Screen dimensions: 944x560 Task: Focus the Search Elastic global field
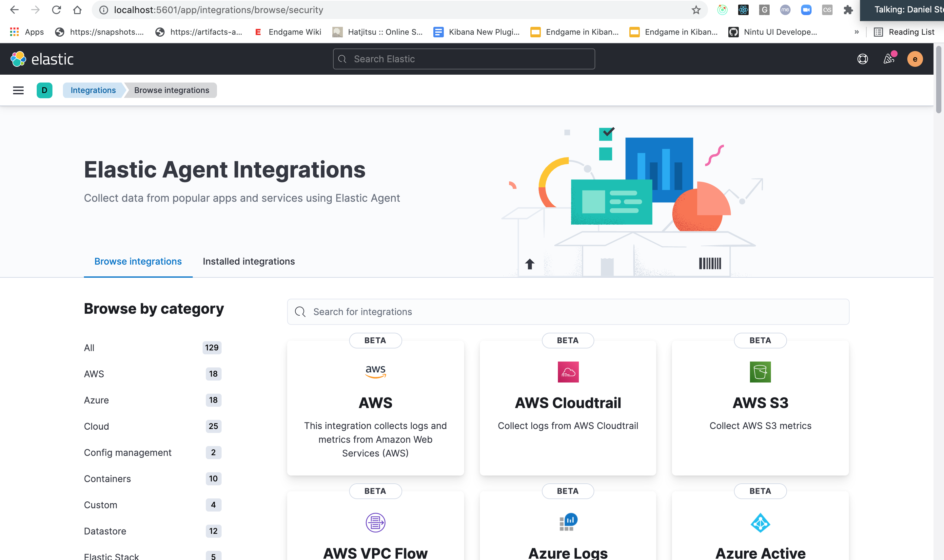tap(464, 59)
